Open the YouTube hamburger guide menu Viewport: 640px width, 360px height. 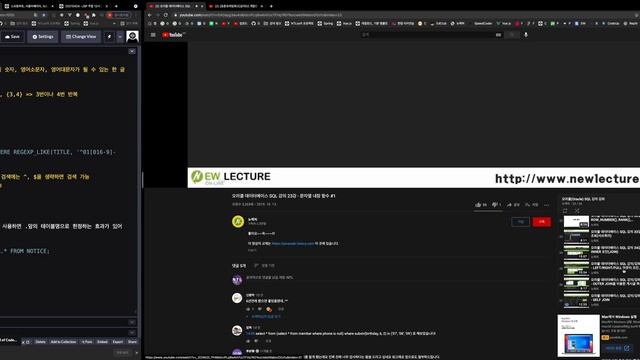point(153,35)
